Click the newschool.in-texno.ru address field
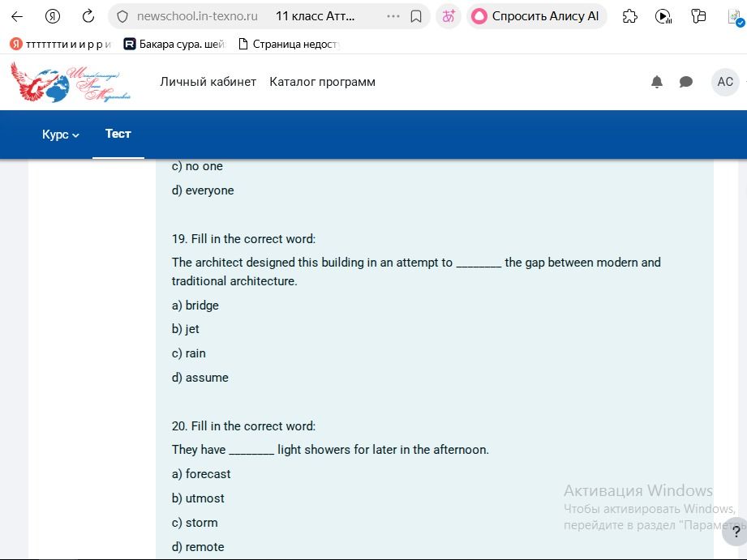Viewport: 747px width, 560px height. [x=197, y=16]
